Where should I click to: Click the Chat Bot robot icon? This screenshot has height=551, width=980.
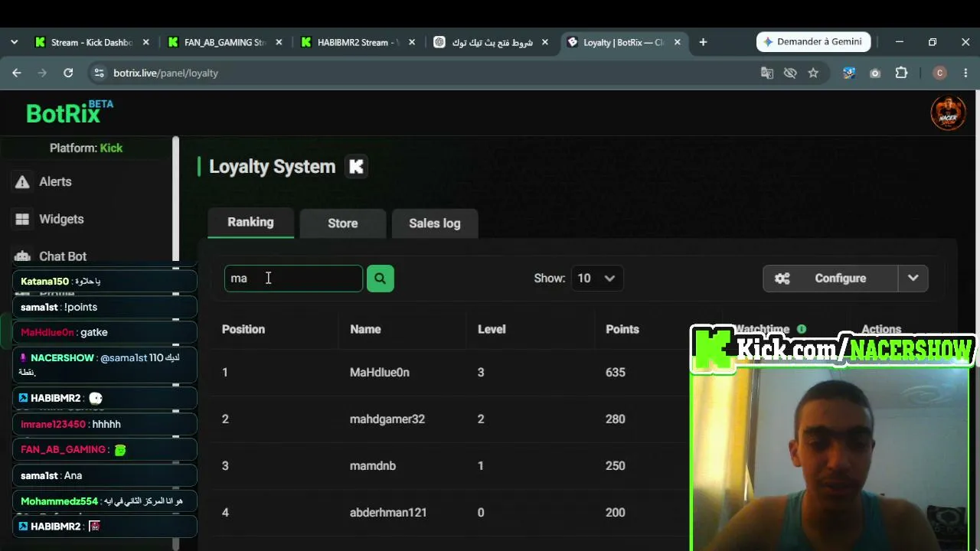[23, 256]
